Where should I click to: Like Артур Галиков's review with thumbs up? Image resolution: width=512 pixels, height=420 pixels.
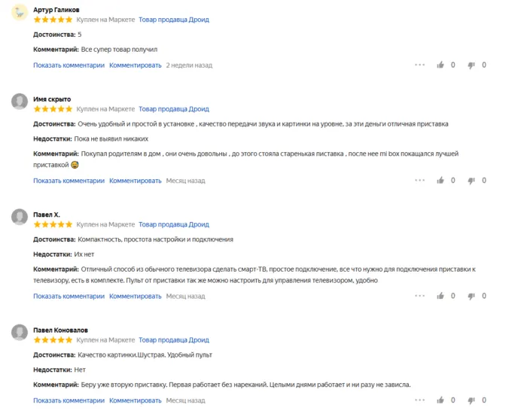(x=440, y=65)
